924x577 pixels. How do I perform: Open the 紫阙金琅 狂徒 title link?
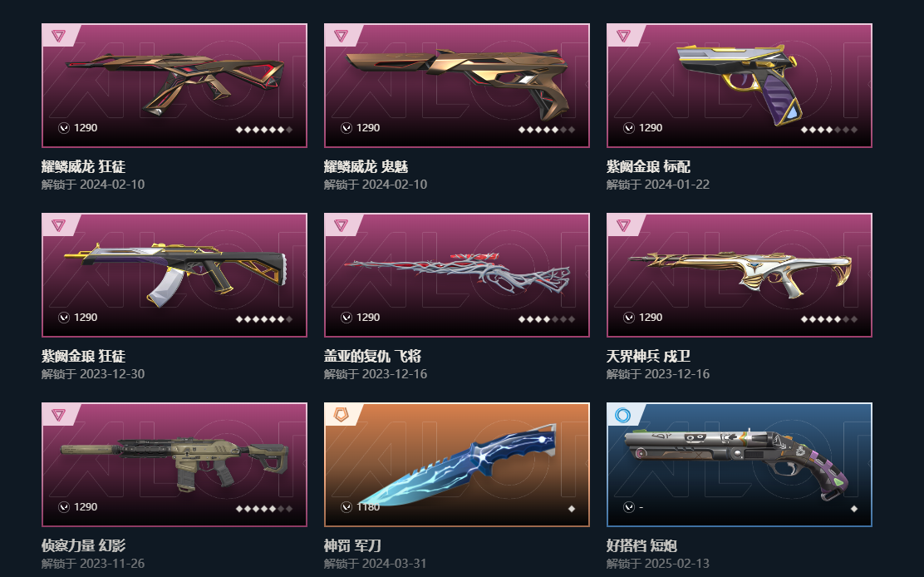point(84,356)
